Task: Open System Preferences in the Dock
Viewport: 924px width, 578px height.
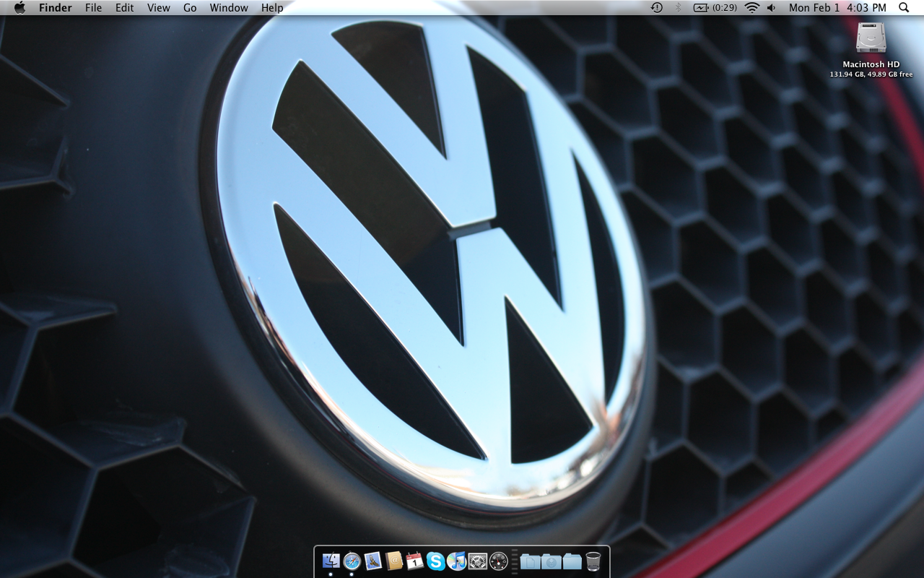Action: pos(478,561)
